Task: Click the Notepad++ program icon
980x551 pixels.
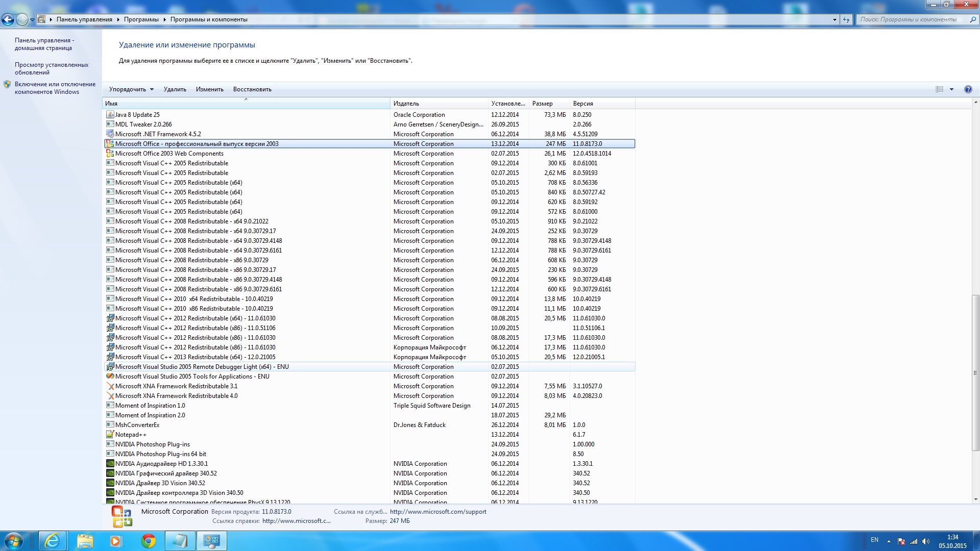Action: point(110,435)
